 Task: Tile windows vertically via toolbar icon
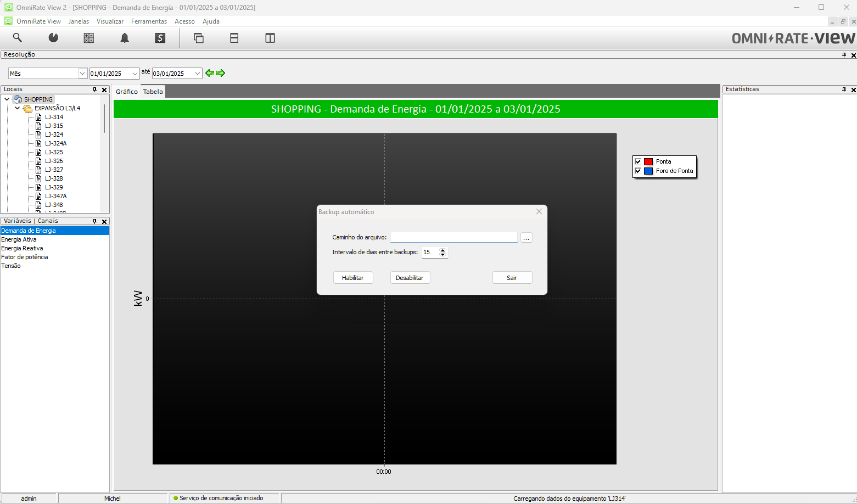click(270, 38)
